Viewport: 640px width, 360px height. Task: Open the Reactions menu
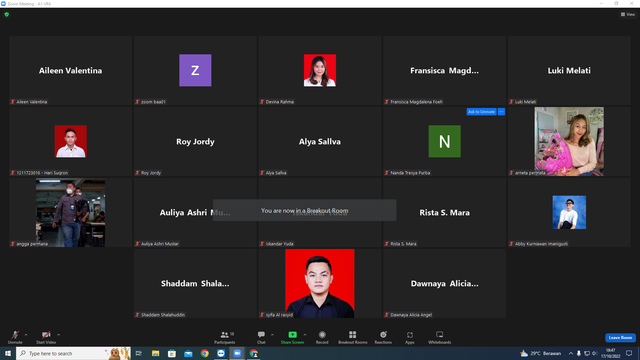click(383, 337)
